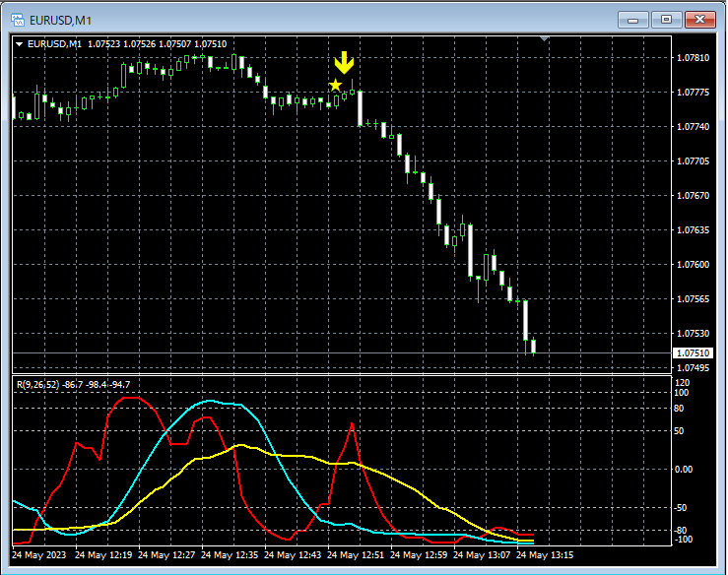Select the yellow star marker on chart

coord(335,86)
